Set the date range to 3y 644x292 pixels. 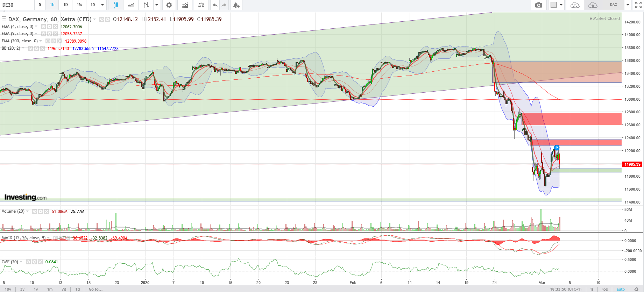[x=22, y=289]
